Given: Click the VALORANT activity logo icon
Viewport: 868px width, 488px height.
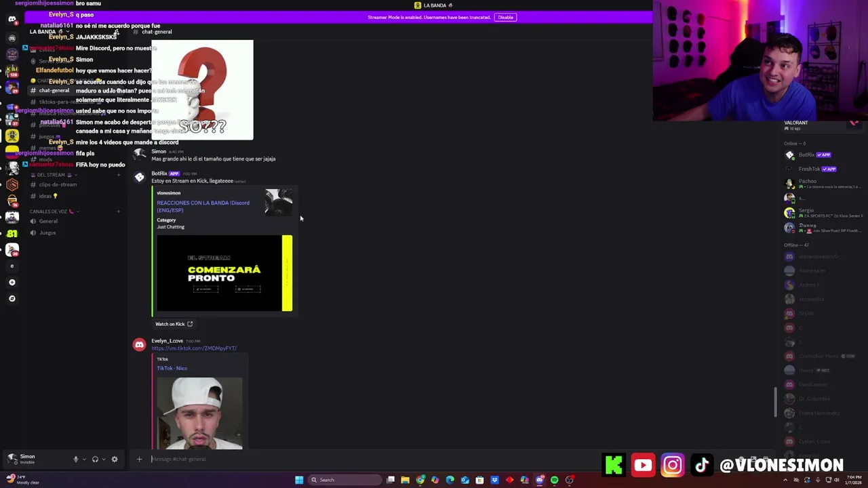Looking at the screenshot, I should (x=854, y=123).
